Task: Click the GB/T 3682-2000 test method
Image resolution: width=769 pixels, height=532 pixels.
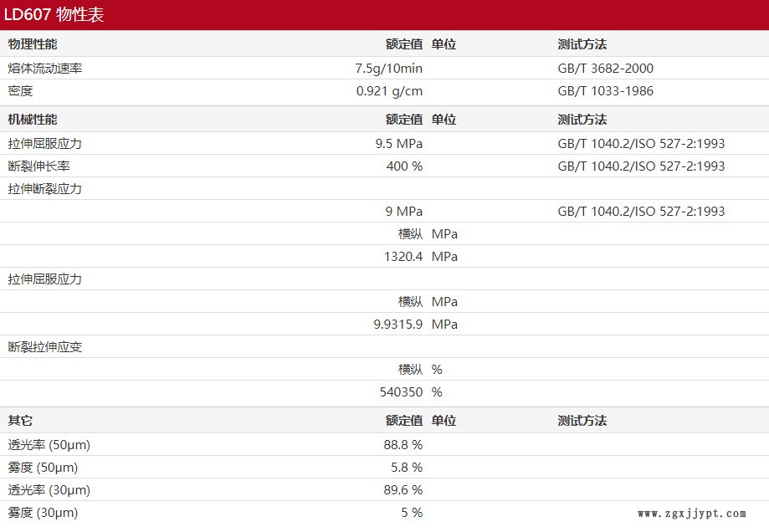Action: [x=605, y=69]
